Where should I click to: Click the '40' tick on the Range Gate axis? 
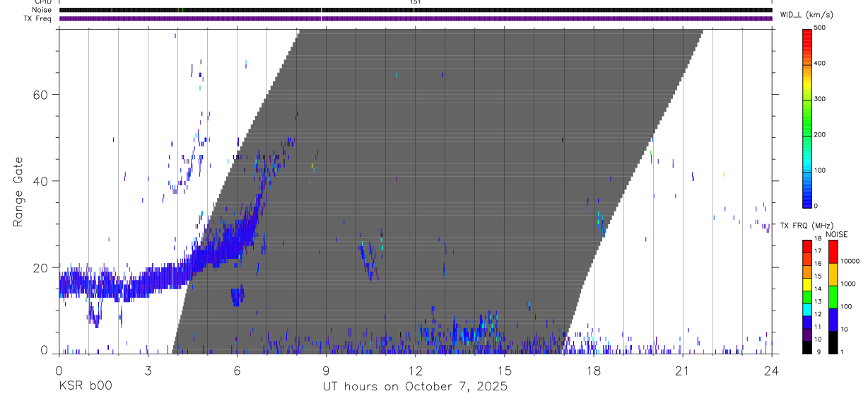coord(41,181)
